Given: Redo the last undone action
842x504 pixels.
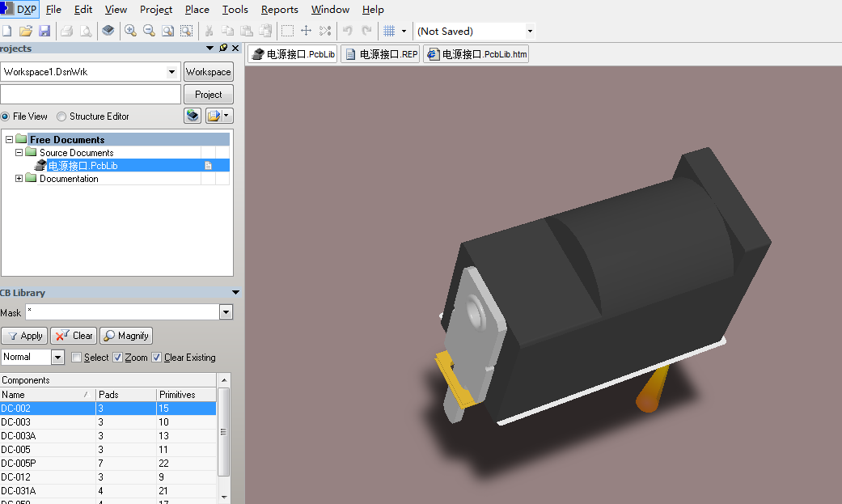Looking at the screenshot, I should [366, 32].
